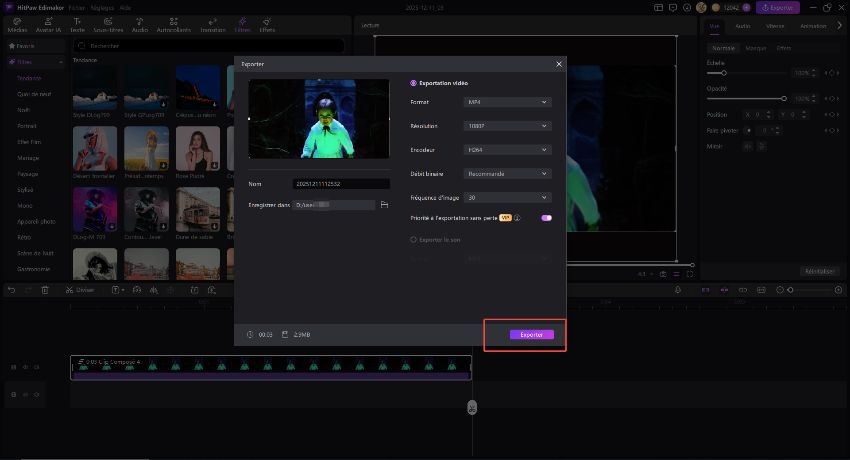Click the Rechercher search field

click(x=209, y=46)
